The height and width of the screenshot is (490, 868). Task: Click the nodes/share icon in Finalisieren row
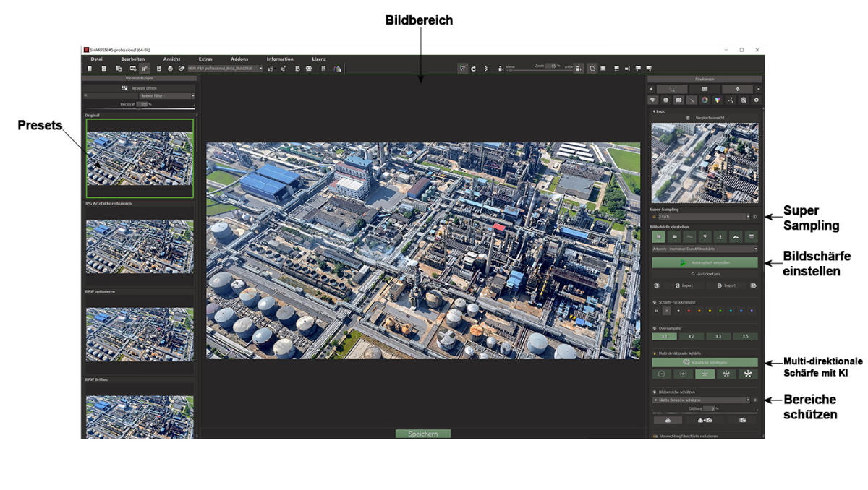click(x=731, y=100)
